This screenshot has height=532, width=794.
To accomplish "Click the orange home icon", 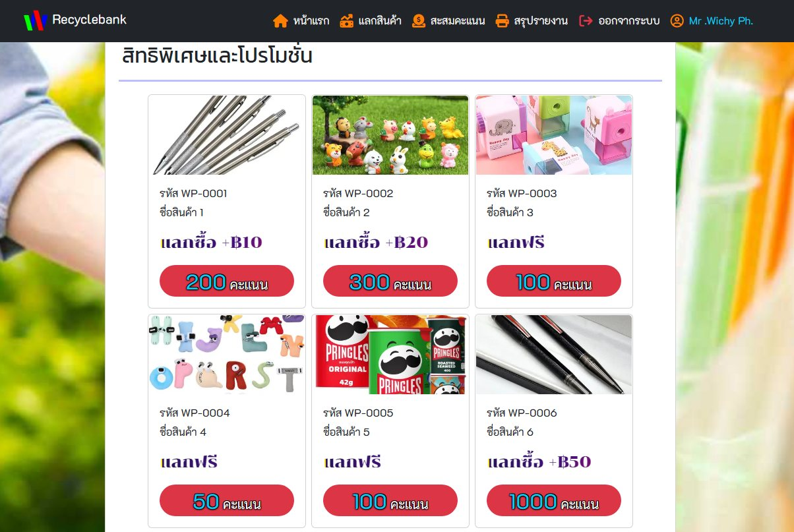I will (x=280, y=21).
